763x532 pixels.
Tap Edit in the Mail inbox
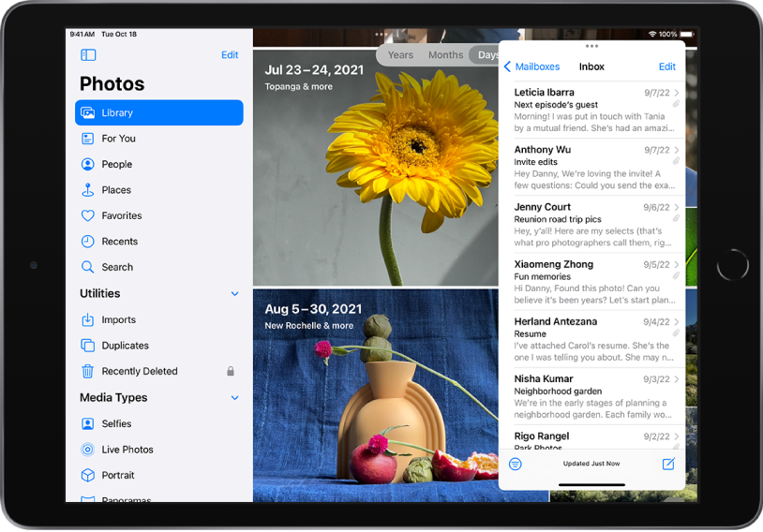pyautogui.click(x=666, y=66)
